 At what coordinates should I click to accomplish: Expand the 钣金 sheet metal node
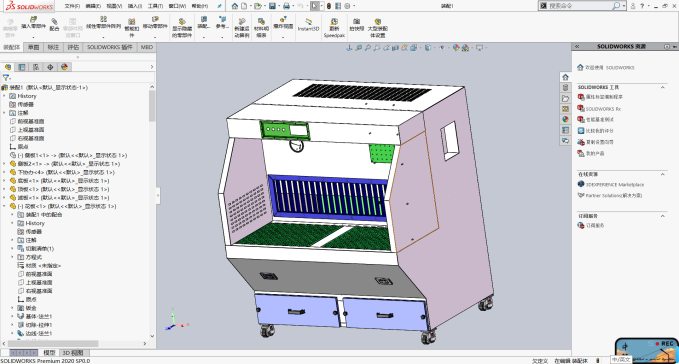13,308
